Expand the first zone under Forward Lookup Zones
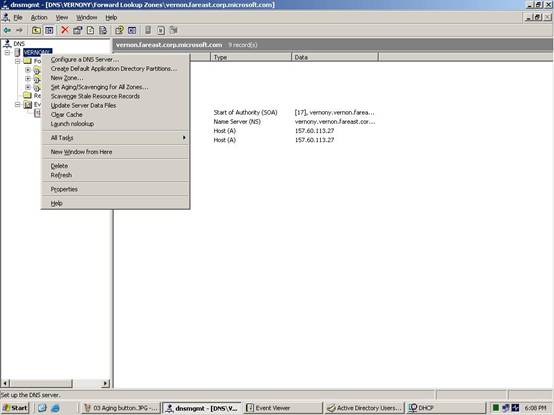This screenshot has width=554, height=415. [x=28, y=70]
